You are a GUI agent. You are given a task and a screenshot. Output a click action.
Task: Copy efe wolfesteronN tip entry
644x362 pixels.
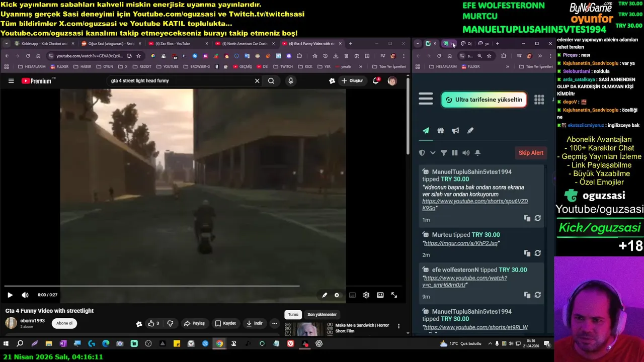pos(527,295)
